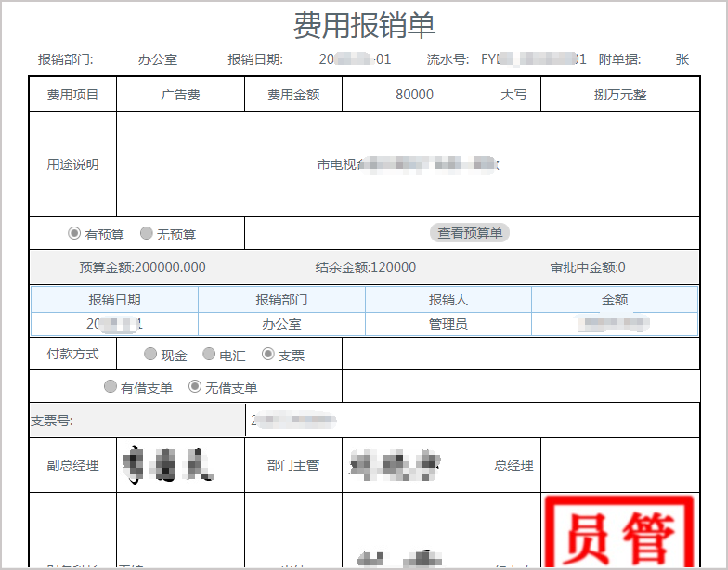Click the 附单据 label

[x=619, y=59]
